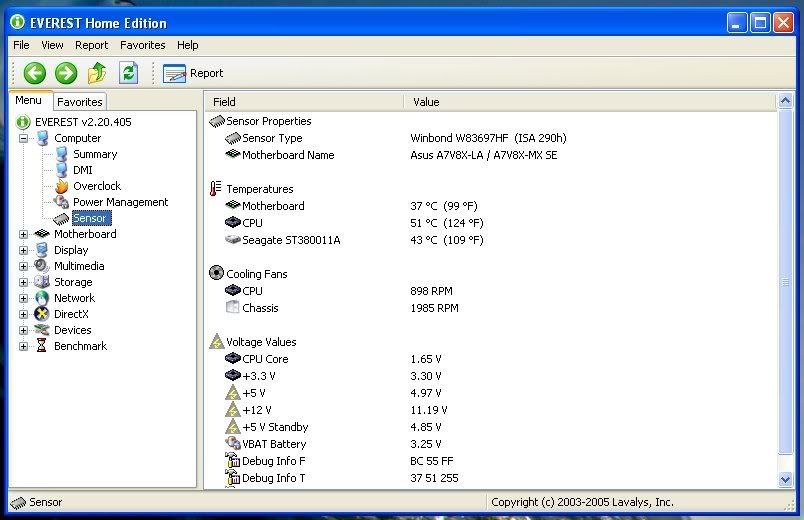Click the Chassis fan case icon
The height and width of the screenshot is (520, 804).
[233, 307]
